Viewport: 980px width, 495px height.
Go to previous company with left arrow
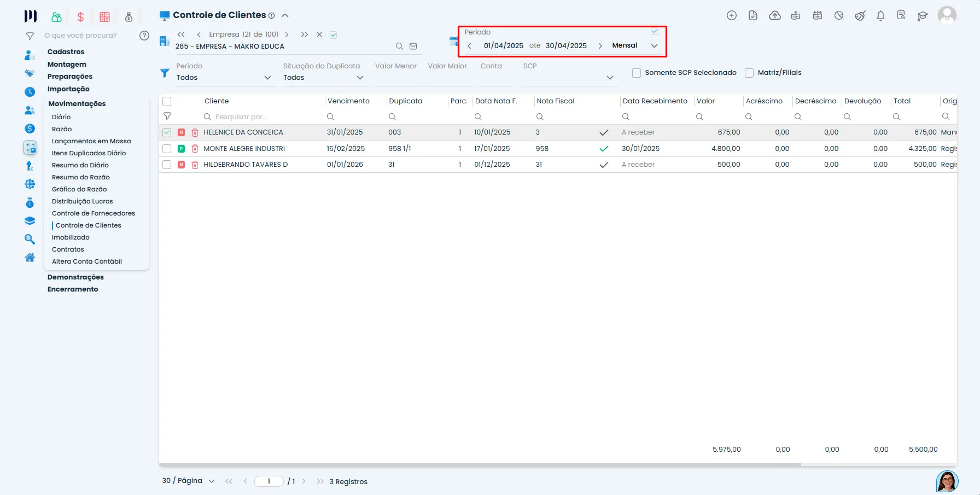[199, 34]
